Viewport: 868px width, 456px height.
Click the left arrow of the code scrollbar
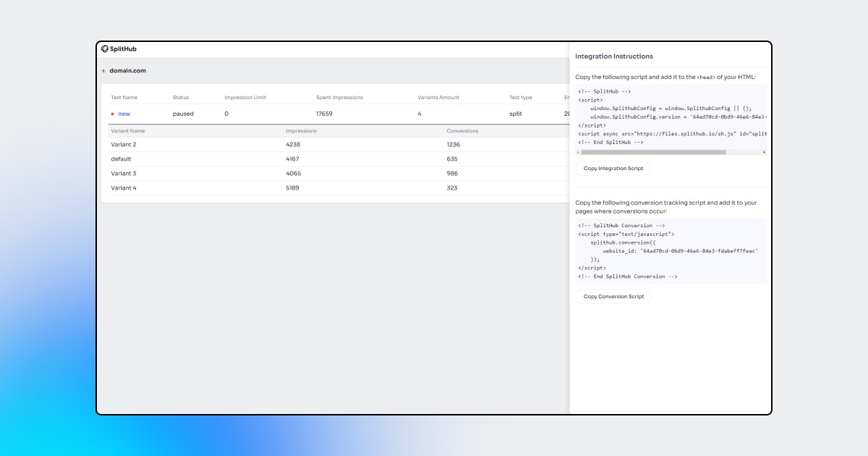tap(578, 152)
